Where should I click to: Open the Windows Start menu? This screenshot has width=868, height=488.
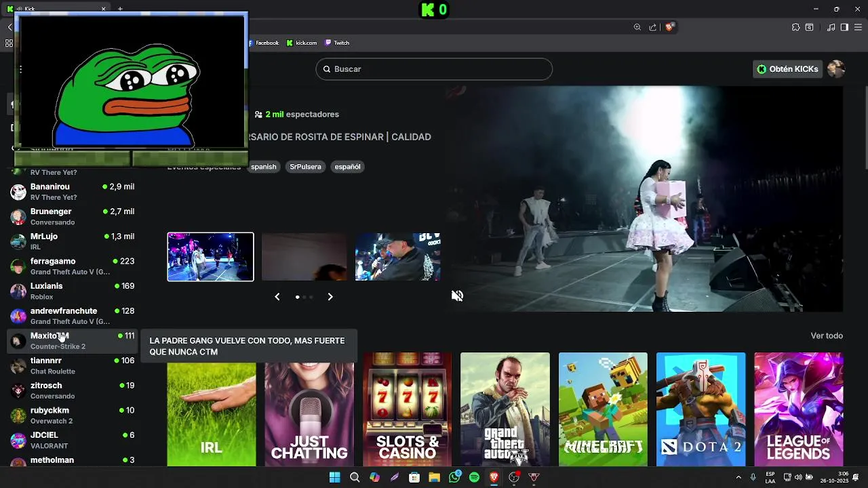[334, 477]
